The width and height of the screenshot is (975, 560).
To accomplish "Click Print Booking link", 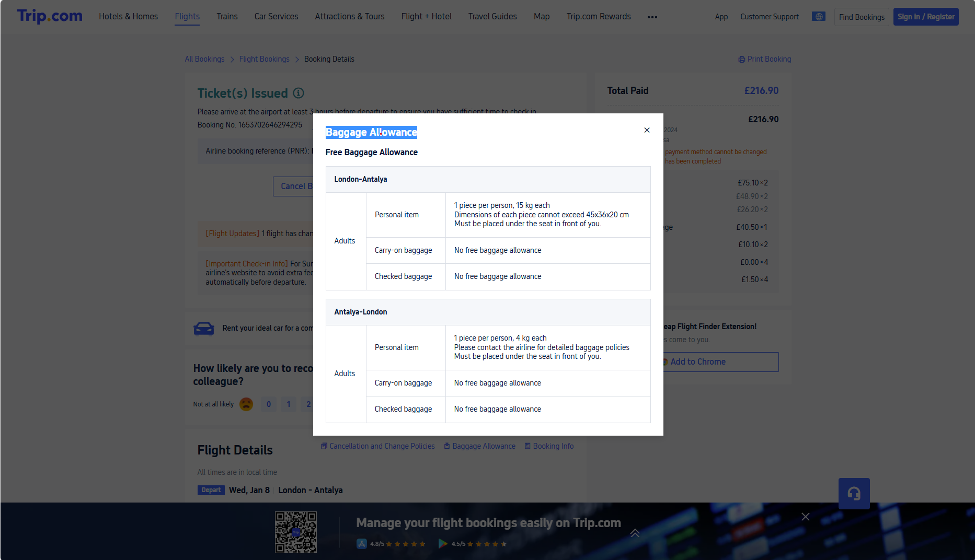I will point(764,59).
